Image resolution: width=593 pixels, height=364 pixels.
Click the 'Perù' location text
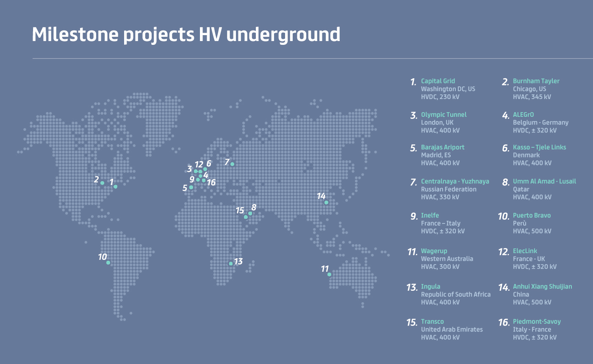tap(519, 223)
